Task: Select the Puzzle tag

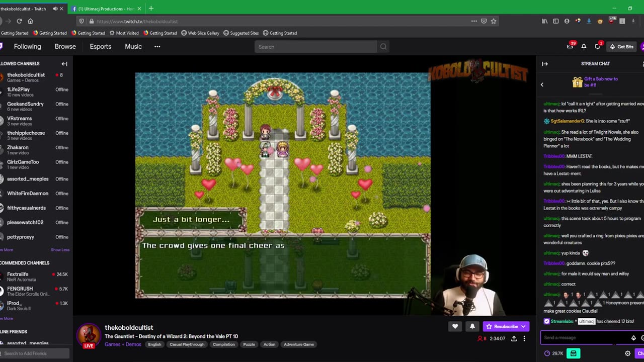Action: 249,344
